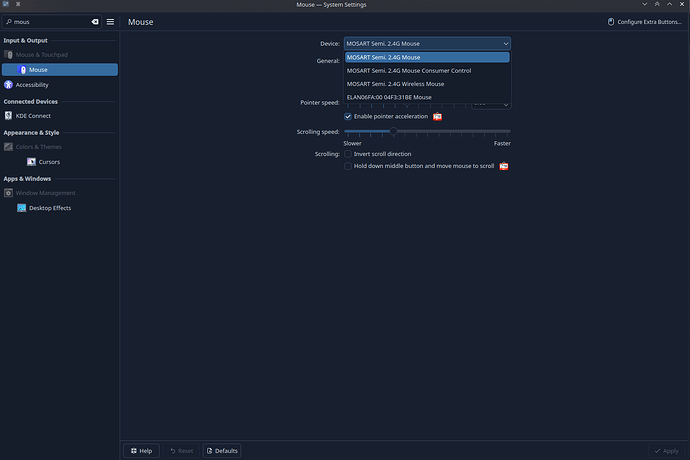Screen dimensions: 690x460
Task: Open the hamburger menu beside search
Action: pos(110,21)
